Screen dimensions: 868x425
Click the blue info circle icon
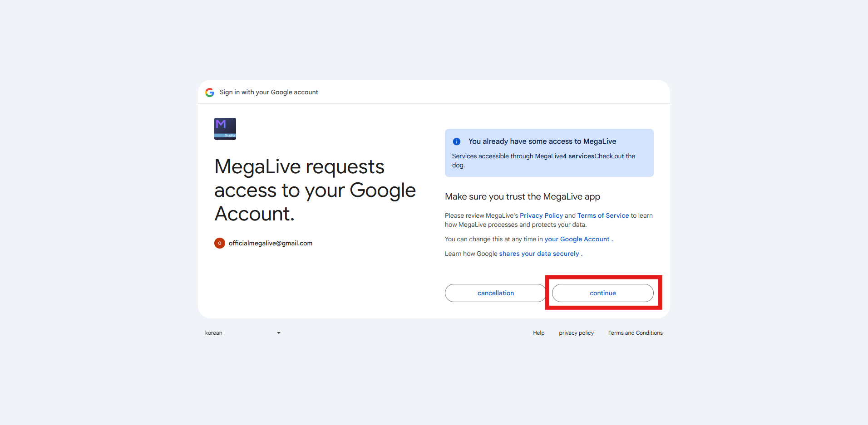(x=457, y=142)
